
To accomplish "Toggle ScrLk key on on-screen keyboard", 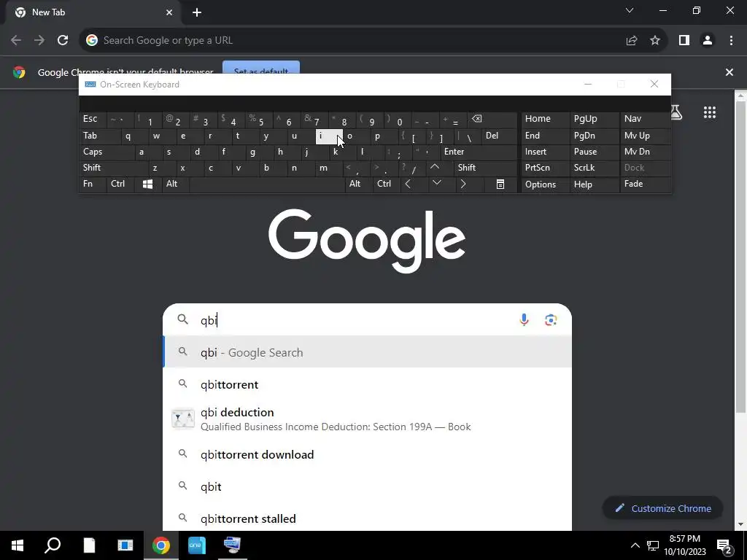I will coord(594,168).
